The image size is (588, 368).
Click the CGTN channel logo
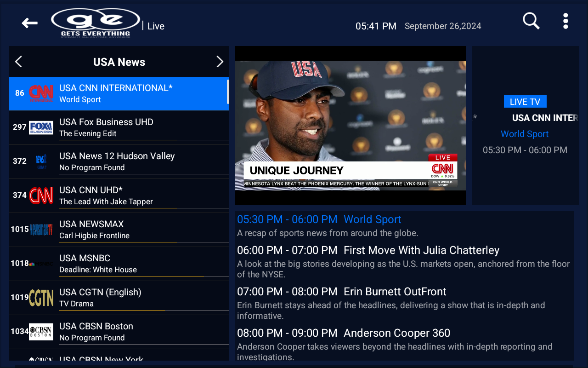[41, 298]
